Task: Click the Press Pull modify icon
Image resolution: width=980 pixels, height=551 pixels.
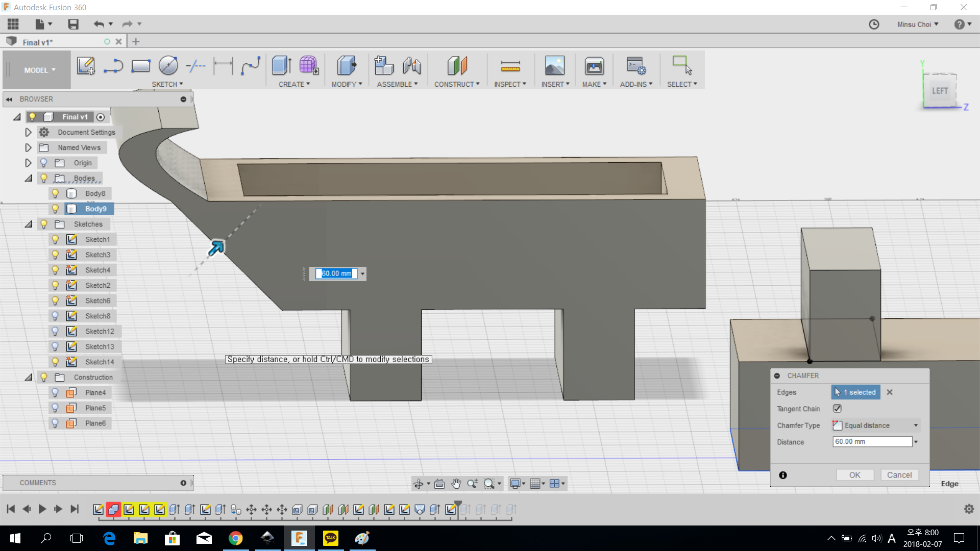Action: pos(347,66)
